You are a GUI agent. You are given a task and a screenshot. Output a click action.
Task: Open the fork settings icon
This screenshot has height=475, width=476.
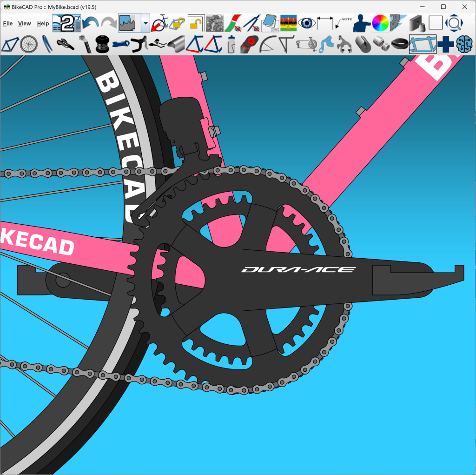[x=47, y=44]
